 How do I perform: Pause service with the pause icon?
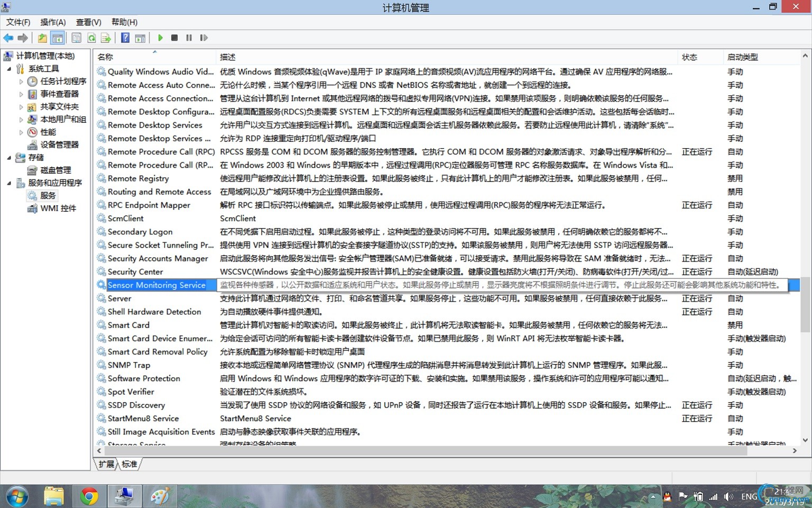coord(189,38)
